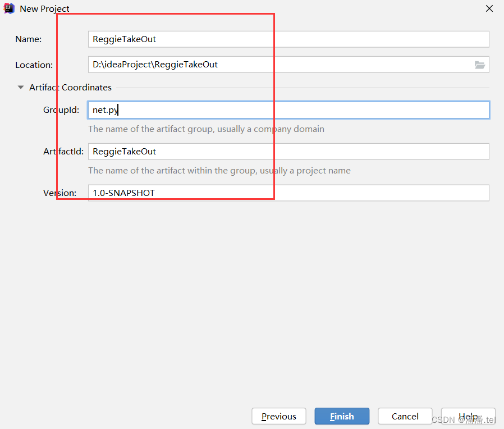Click the GroupId input field
The image size is (504, 429).
coord(288,110)
